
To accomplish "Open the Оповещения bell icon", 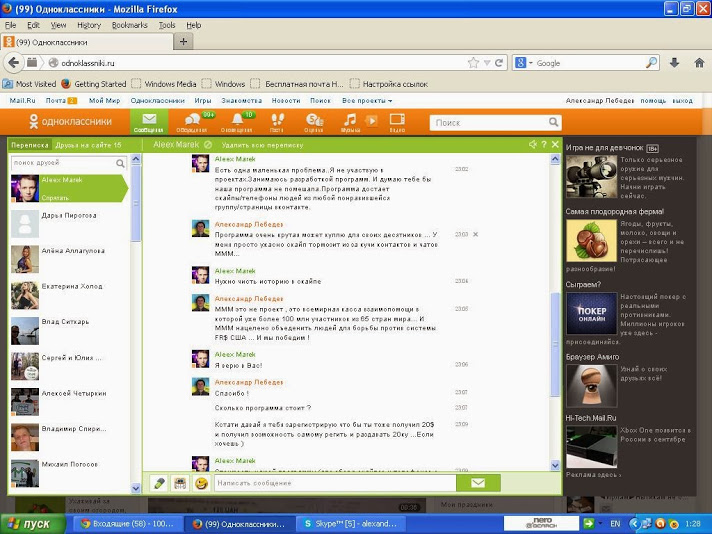I will pos(237,122).
